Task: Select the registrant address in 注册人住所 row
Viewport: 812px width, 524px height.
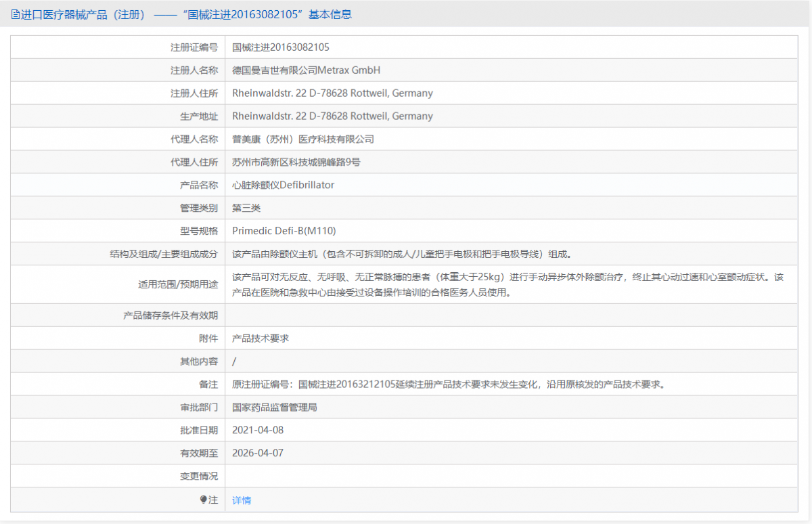Action: click(332, 93)
